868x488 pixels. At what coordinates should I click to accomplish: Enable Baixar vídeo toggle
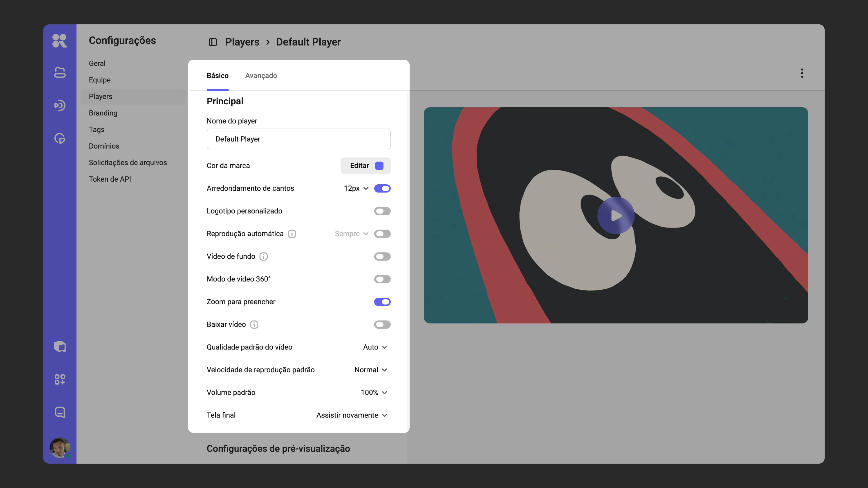click(382, 325)
